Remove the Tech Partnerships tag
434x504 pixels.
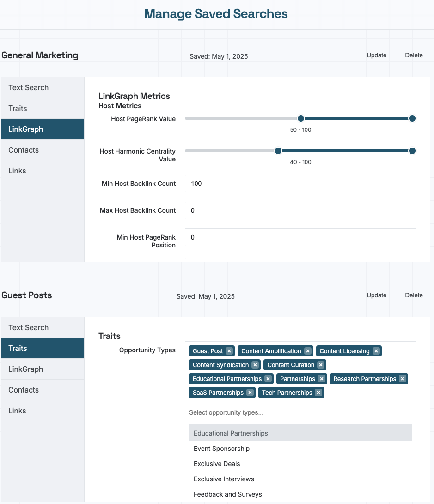pos(318,393)
